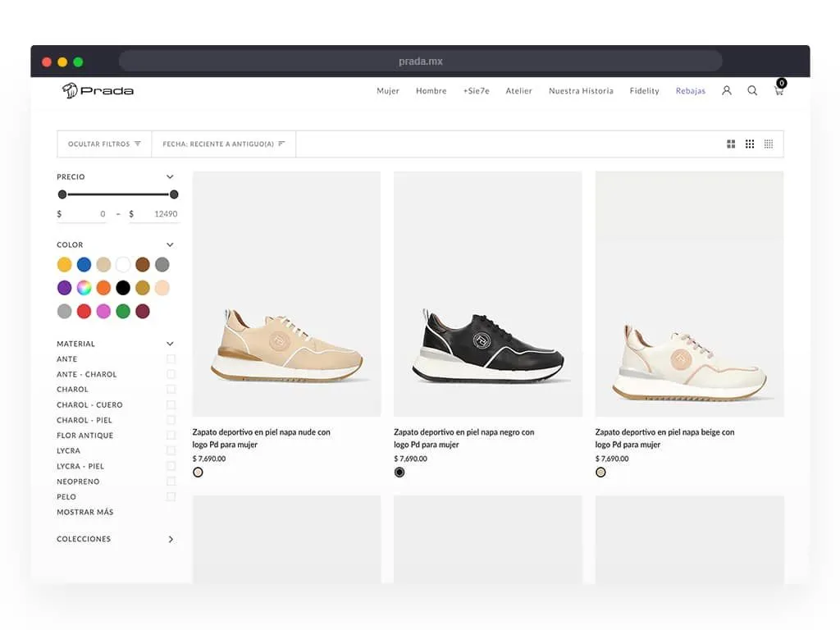This screenshot has height=630, width=840.
Task: Select black swatch under the black sneaker
Action: click(x=399, y=472)
